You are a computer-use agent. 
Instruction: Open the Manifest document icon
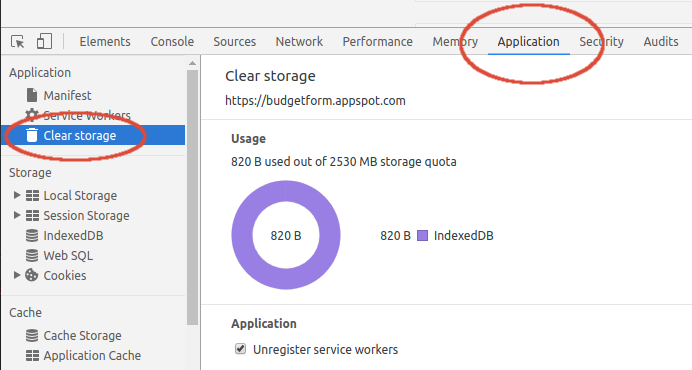pyautogui.click(x=32, y=95)
